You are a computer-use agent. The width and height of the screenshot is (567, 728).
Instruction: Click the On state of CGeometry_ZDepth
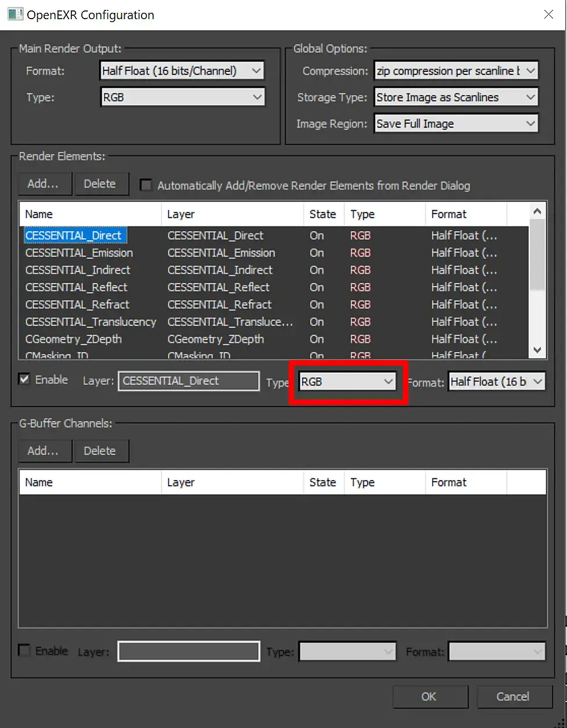click(x=317, y=339)
